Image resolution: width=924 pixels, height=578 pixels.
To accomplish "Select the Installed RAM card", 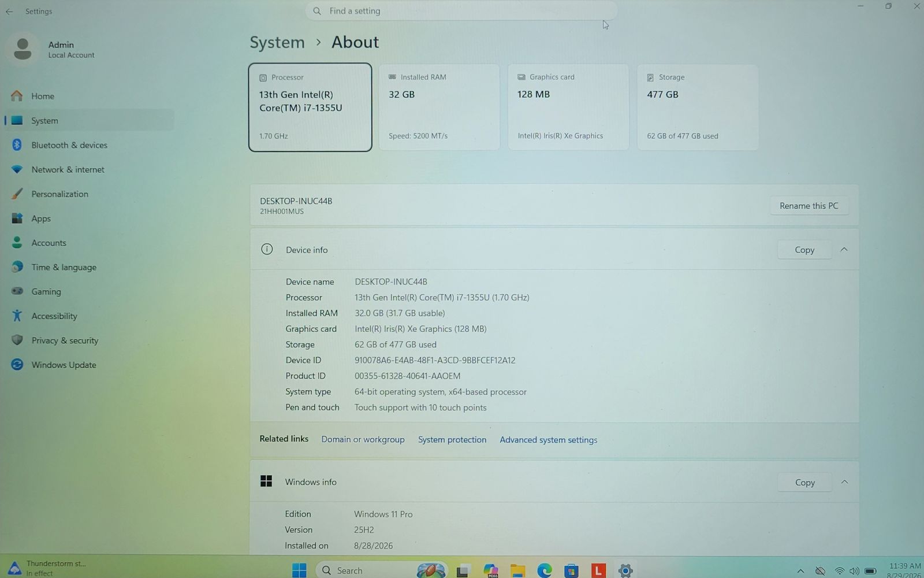I will pos(439,108).
